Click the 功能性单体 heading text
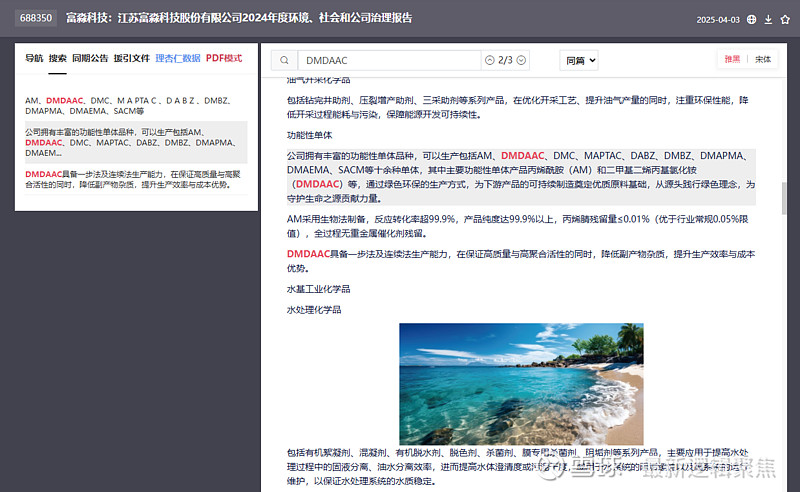800x492 pixels. 309,135
